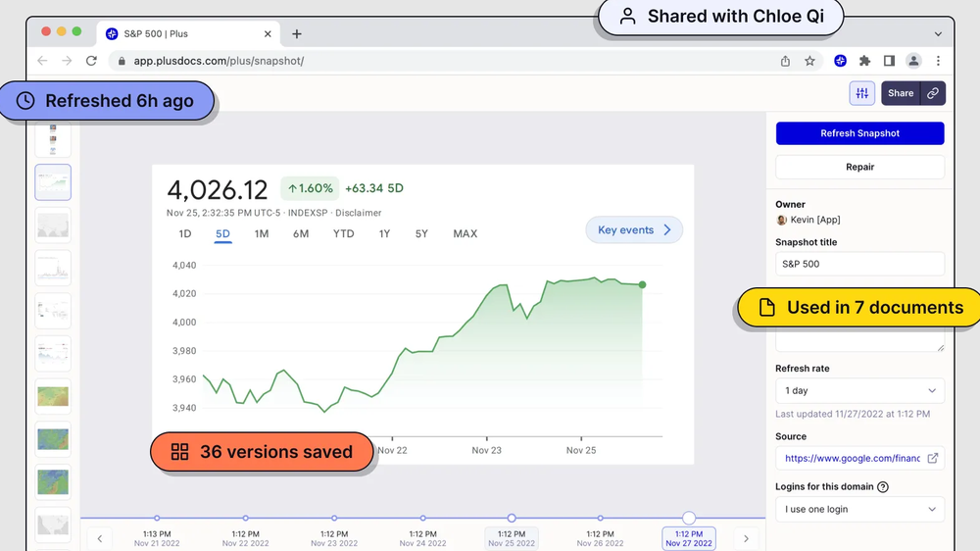Screen dimensions: 980x551
Task: Toggle the snapshot settings sliders button
Action: pos(861,93)
